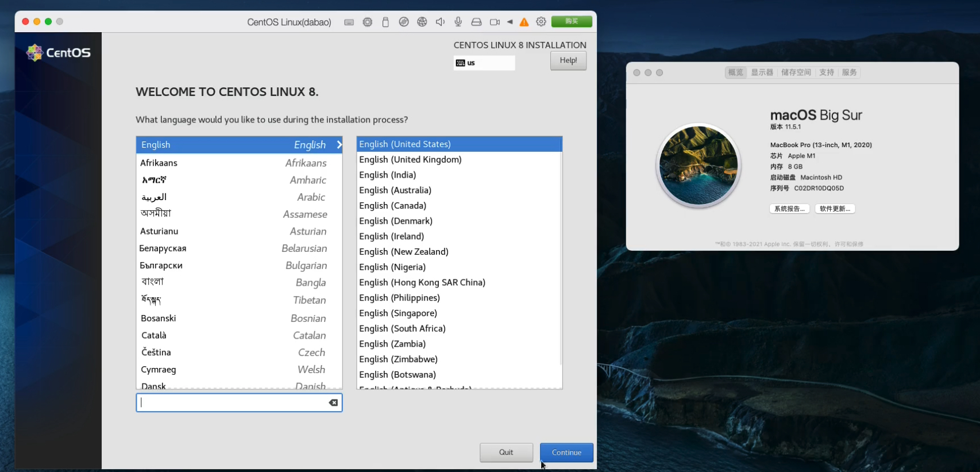Choose English (Zambia) locale
This screenshot has height=472, width=980.
tap(458, 344)
